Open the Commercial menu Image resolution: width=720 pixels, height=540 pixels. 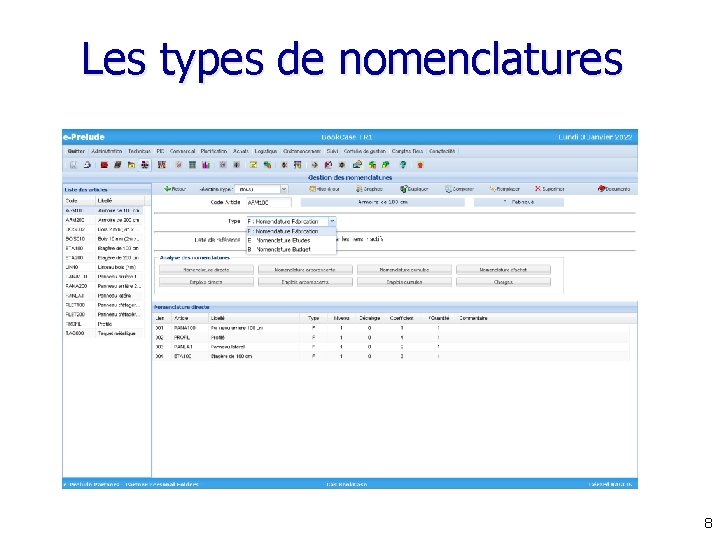pyautogui.click(x=182, y=151)
